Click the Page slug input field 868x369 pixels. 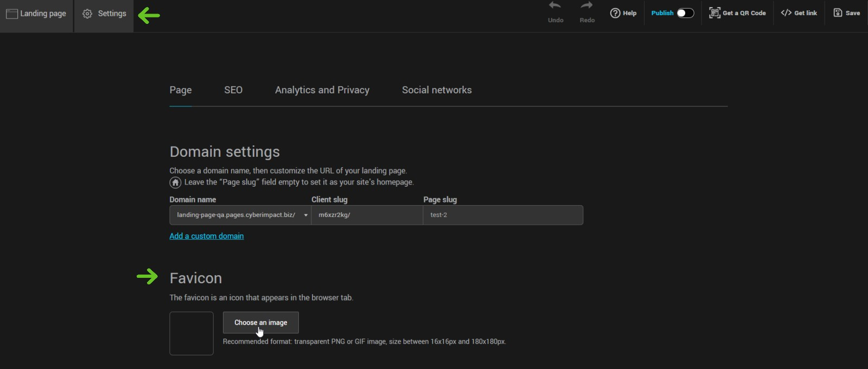(503, 215)
